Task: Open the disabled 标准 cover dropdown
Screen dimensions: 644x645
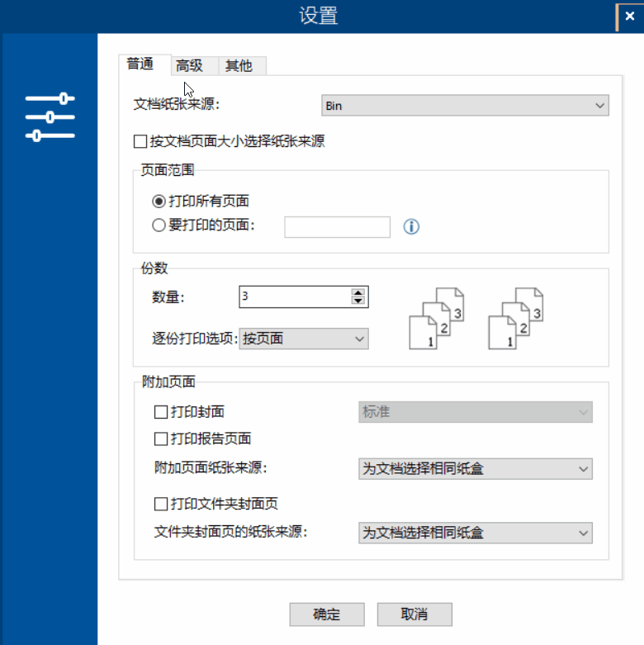Action: coord(476,412)
